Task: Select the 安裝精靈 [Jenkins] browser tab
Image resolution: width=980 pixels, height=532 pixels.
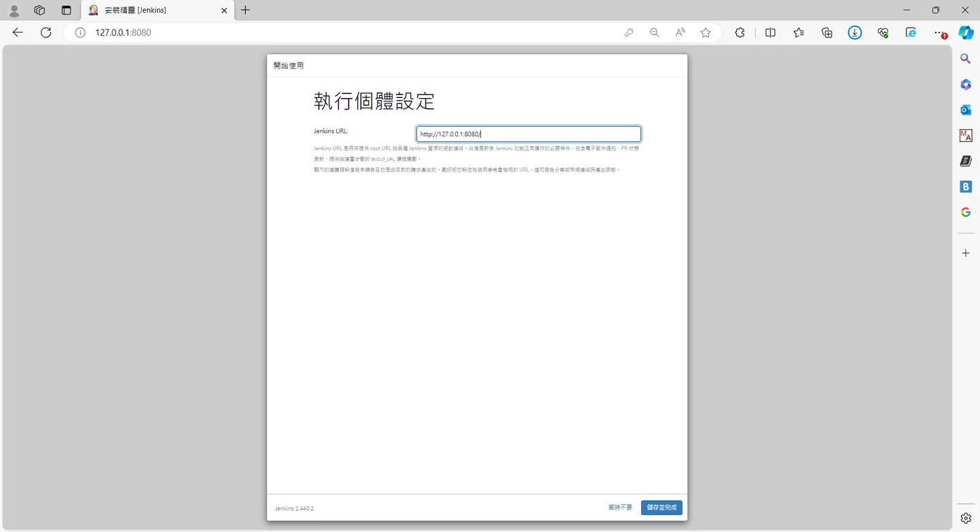Action: (157, 10)
